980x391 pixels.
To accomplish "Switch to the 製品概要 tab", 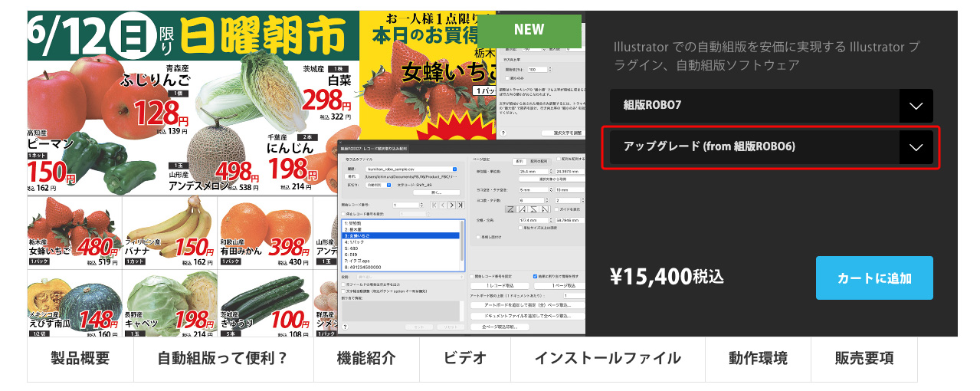I will (x=80, y=358).
